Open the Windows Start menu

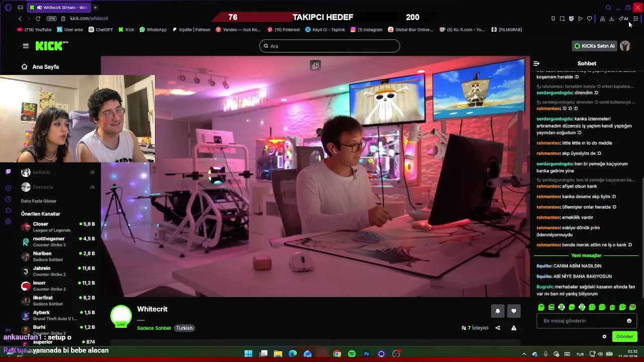(249, 354)
